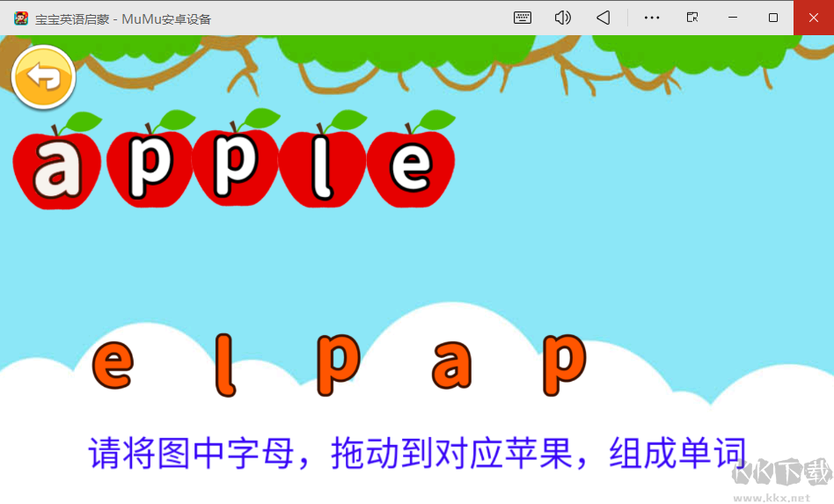Click the p apple next to the l apple

(236, 165)
